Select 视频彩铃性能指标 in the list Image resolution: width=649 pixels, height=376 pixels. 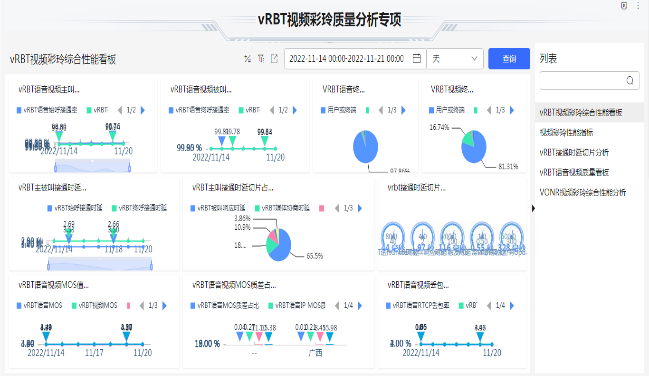coord(566,133)
